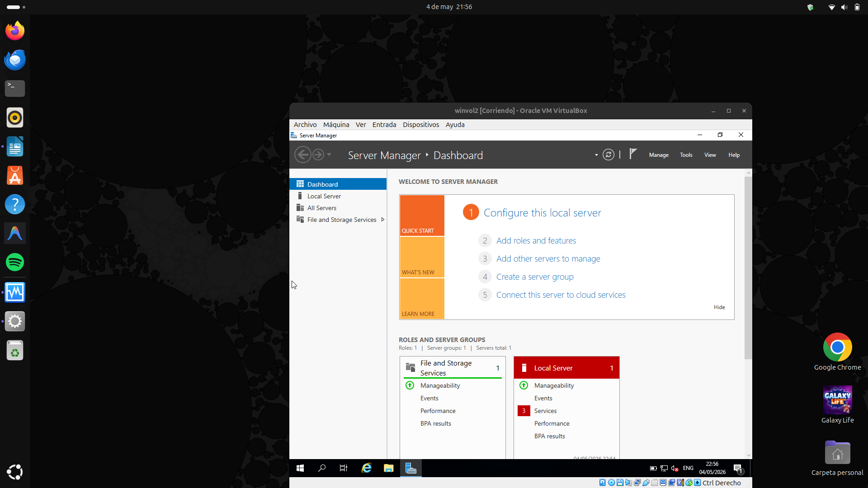Click Performance under Local Server tile
The width and height of the screenshot is (868, 488).
point(552,423)
